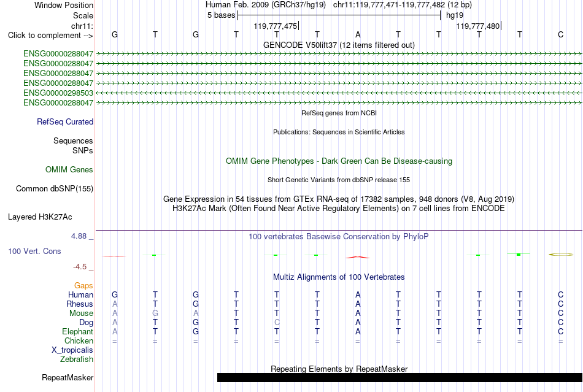Click the Zebrafish species label

(77, 359)
